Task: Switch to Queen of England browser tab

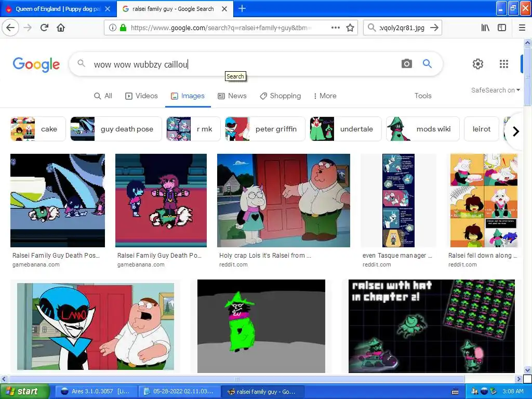Action: pyautogui.click(x=58, y=9)
